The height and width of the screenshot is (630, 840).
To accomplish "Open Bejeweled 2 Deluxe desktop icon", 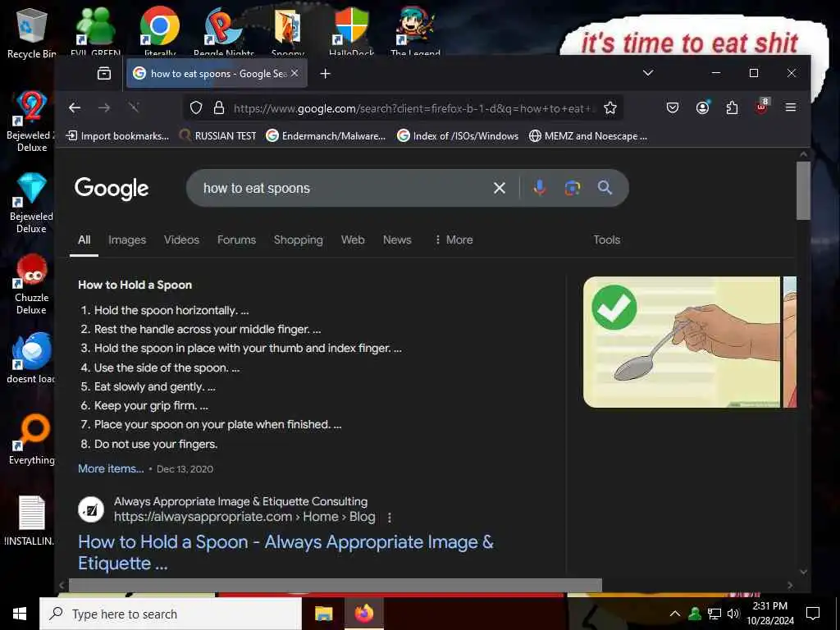I will tap(31, 121).
